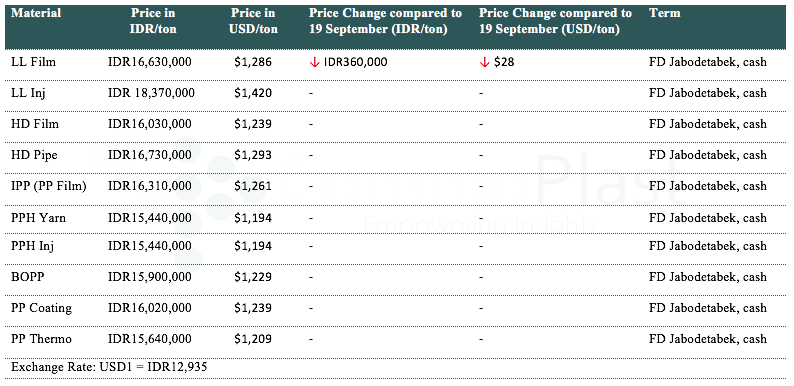Viewport: 794px width, 386px height.
Task: Click Price Change compared to 19 September (USD/ton) header
Action: click(555, 21)
